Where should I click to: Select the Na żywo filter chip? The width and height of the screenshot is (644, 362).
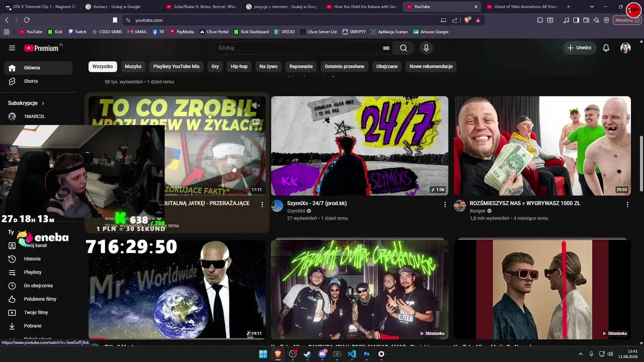[269, 66]
